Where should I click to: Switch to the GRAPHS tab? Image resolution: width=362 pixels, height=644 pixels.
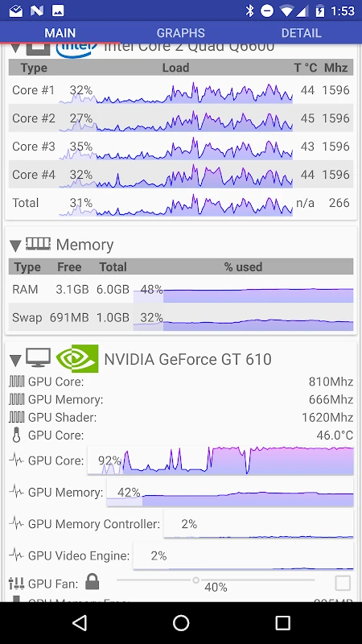point(180,33)
